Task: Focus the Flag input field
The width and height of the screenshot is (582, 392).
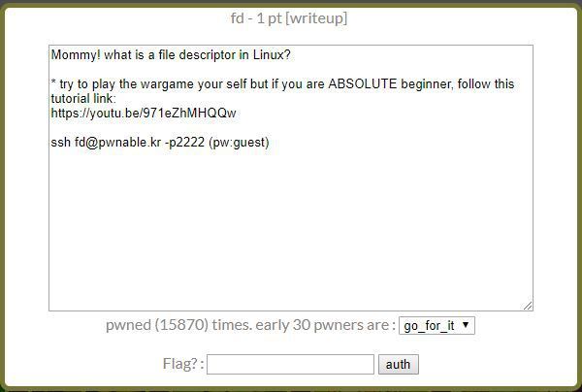Action: pyautogui.click(x=290, y=365)
